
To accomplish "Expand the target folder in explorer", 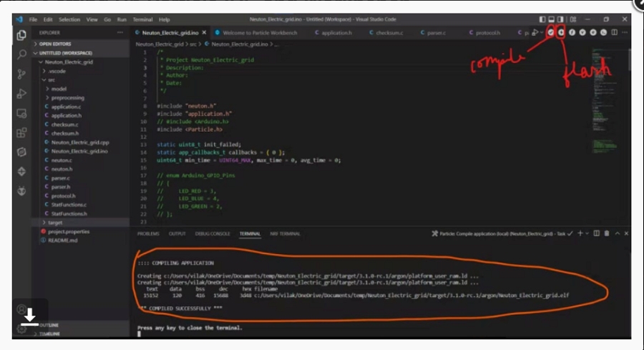I will pos(54,223).
